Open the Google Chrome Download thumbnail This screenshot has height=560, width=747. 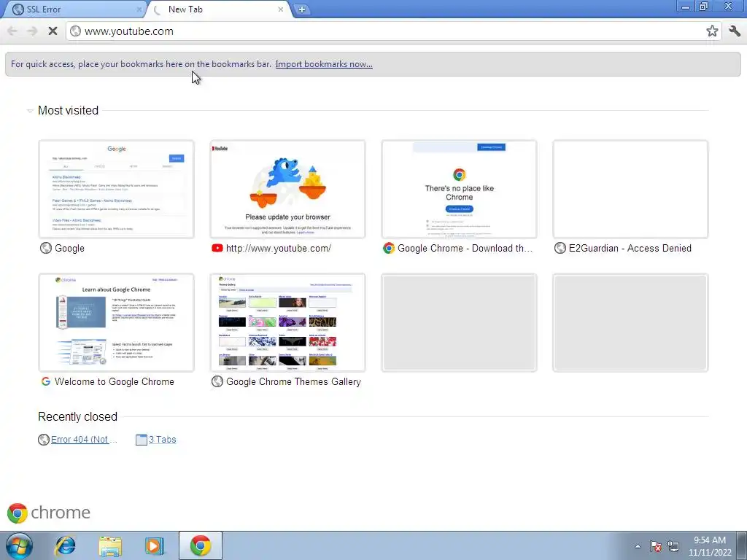click(460, 189)
